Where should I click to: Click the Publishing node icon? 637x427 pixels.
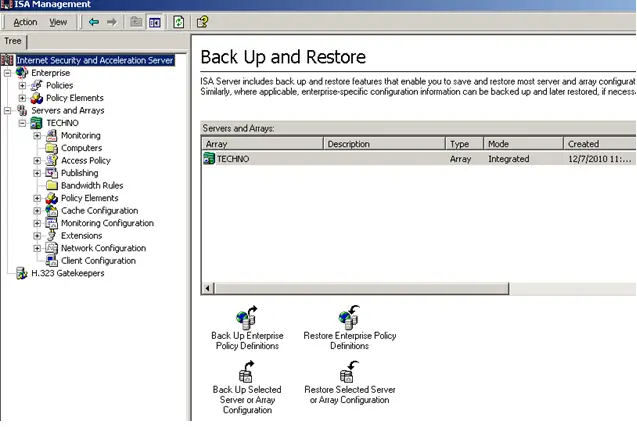tap(52, 173)
